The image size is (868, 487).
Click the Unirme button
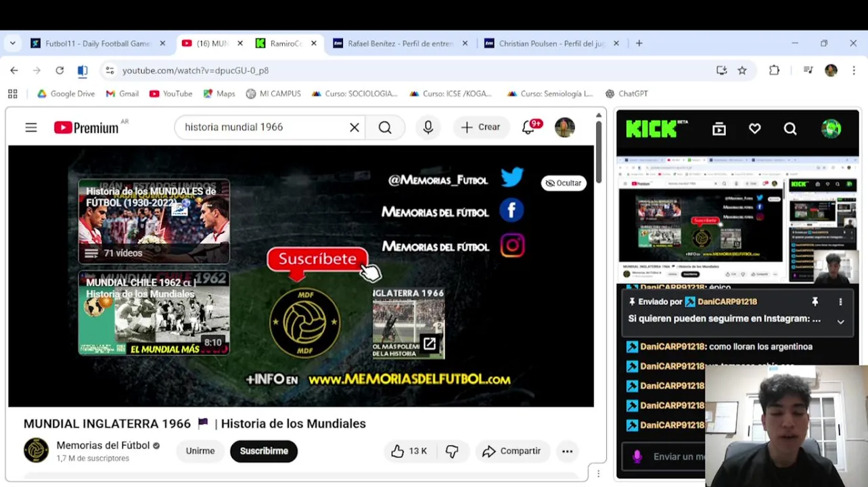[x=200, y=451]
